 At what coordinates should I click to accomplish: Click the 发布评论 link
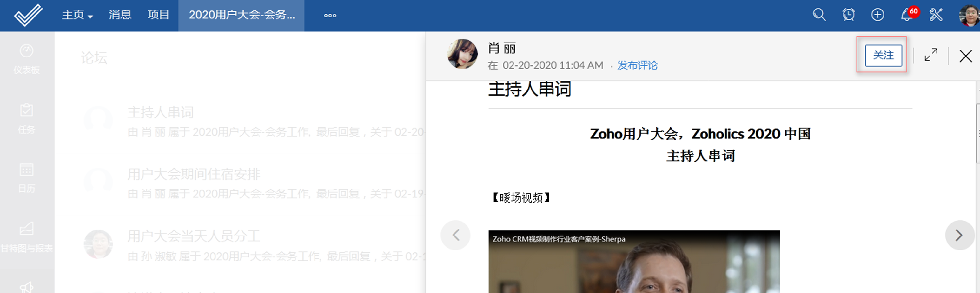pos(637,65)
